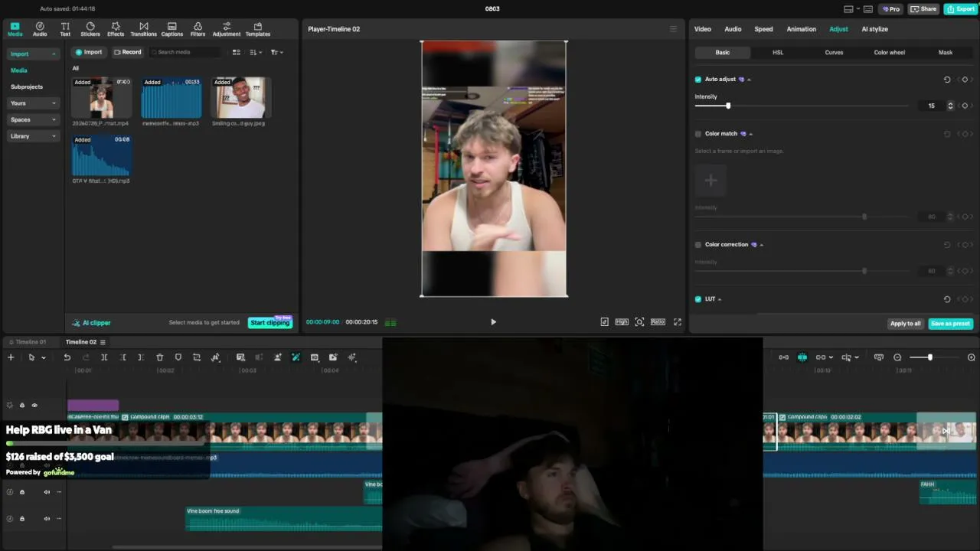Screen dimensions: 980x551
Task: Lock the bottom Vine boom audio track
Action: tap(22, 519)
